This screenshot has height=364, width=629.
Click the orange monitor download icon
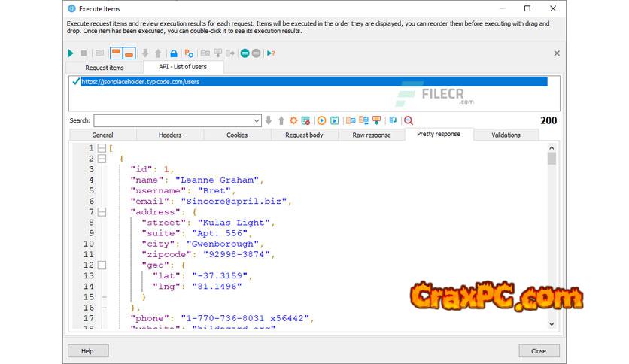pos(377,120)
